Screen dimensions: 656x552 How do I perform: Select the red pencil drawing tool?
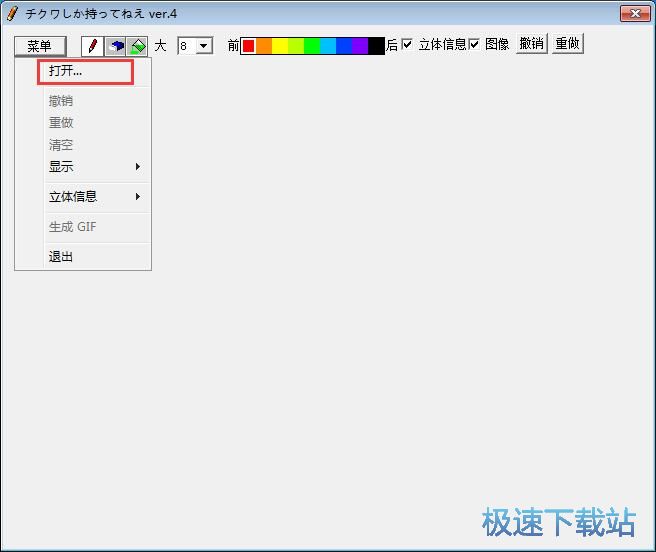point(93,46)
